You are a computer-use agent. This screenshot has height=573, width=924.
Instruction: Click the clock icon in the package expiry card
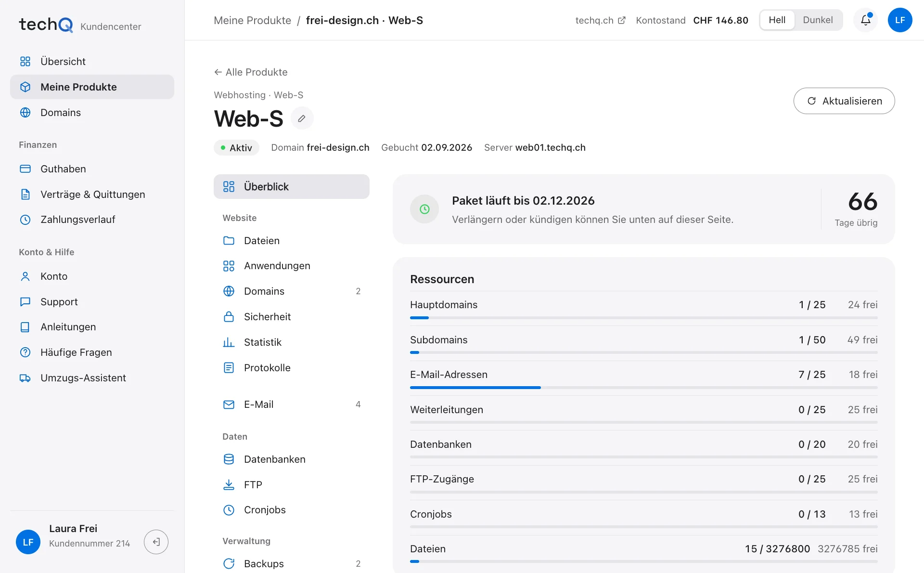click(x=424, y=209)
